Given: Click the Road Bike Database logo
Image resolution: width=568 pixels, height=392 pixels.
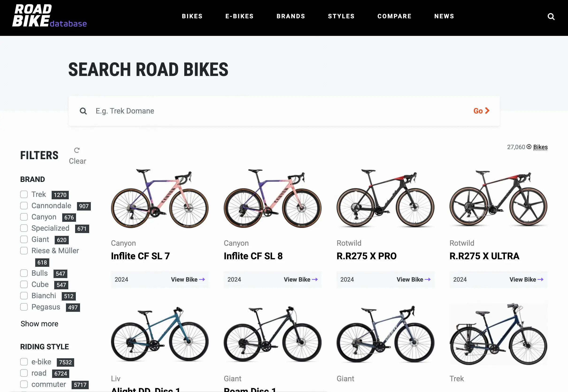Looking at the screenshot, I should [x=50, y=16].
